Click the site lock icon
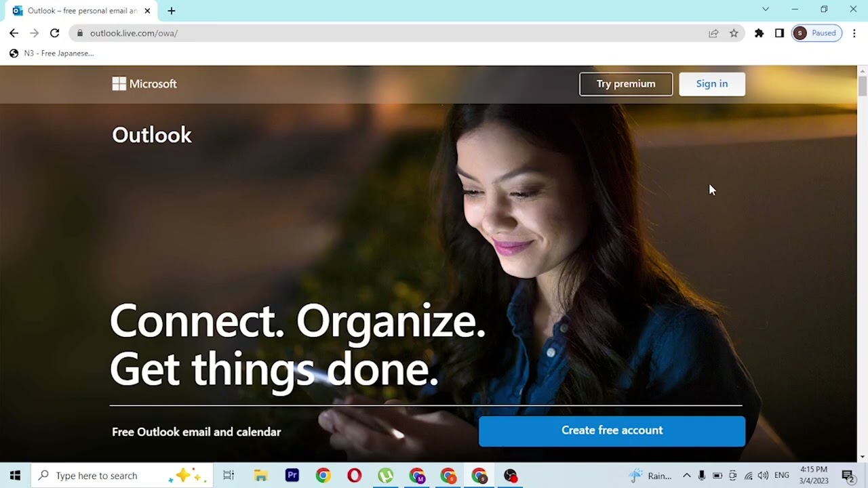 point(80,33)
